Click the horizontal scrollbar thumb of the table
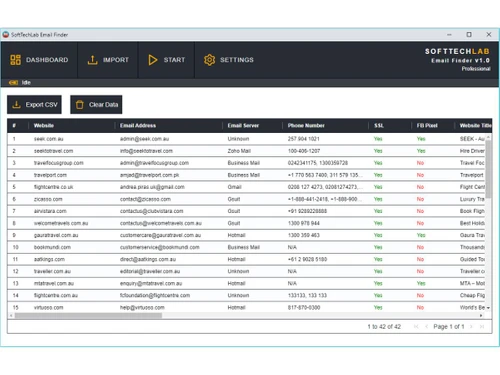 click(x=88, y=315)
